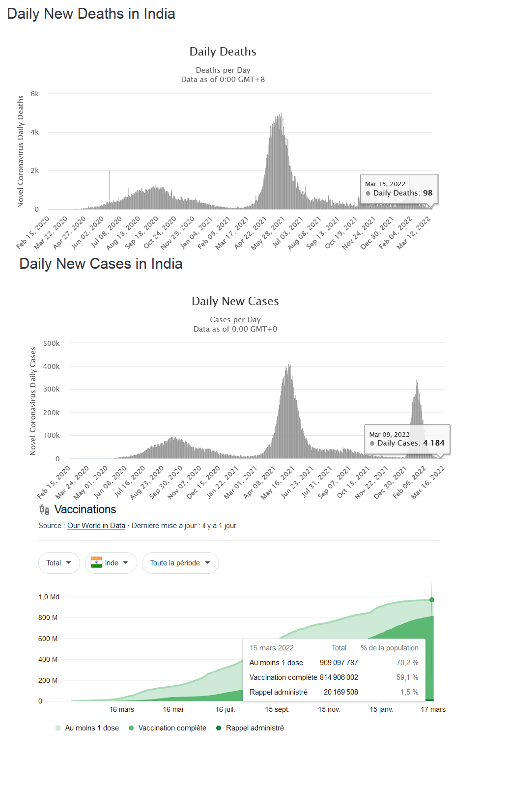
Task: Click the syringe icon beside Vaccinations
Action: click(x=44, y=510)
